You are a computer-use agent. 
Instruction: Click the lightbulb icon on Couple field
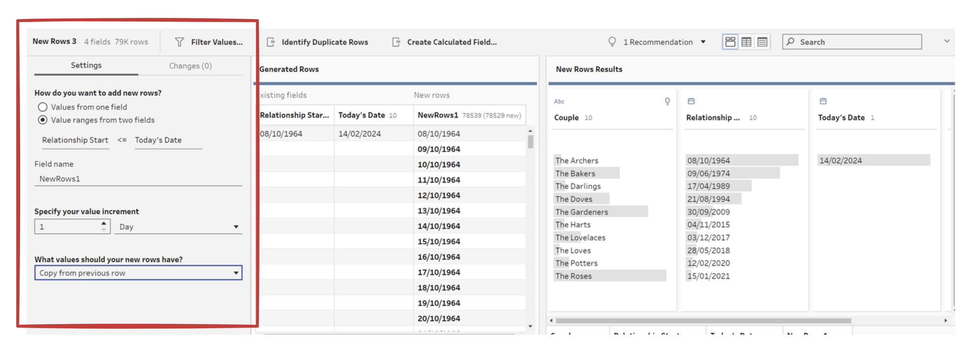[x=667, y=102]
